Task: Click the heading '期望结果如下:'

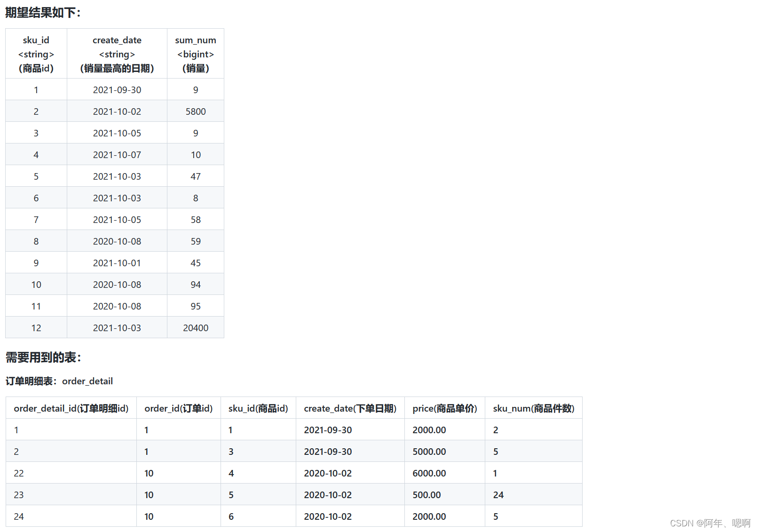Action: click(x=43, y=13)
